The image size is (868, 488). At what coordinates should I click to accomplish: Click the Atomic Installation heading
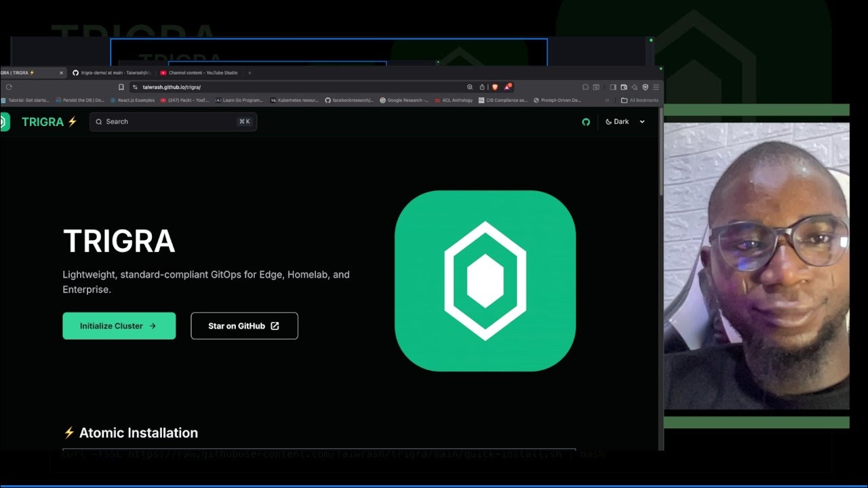[130, 432]
